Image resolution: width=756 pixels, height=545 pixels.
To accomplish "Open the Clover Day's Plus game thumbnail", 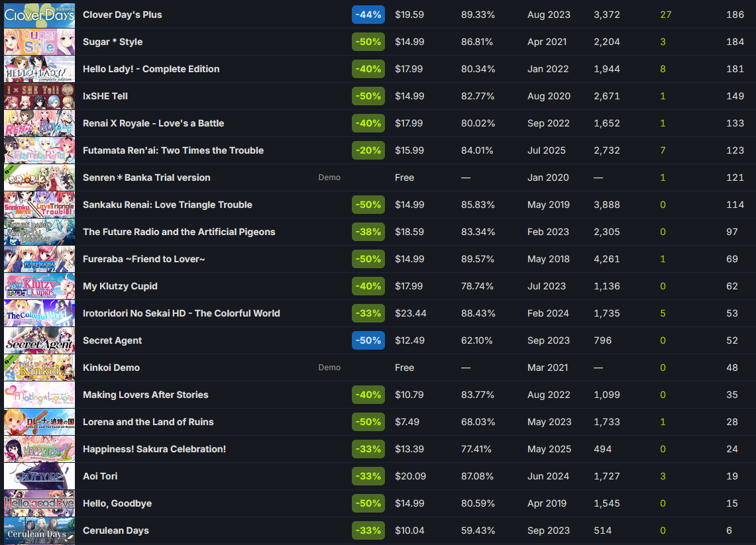I will (x=40, y=15).
